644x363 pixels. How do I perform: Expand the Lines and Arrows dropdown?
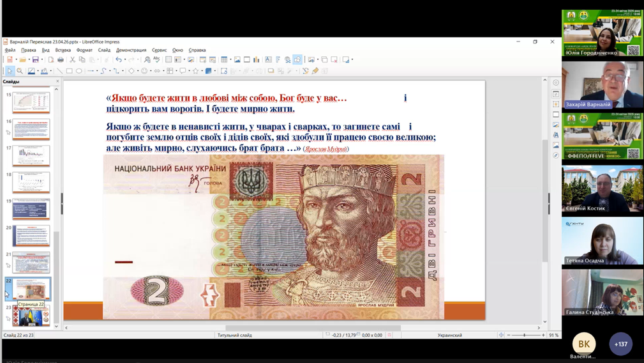pyautogui.click(x=97, y=71)
